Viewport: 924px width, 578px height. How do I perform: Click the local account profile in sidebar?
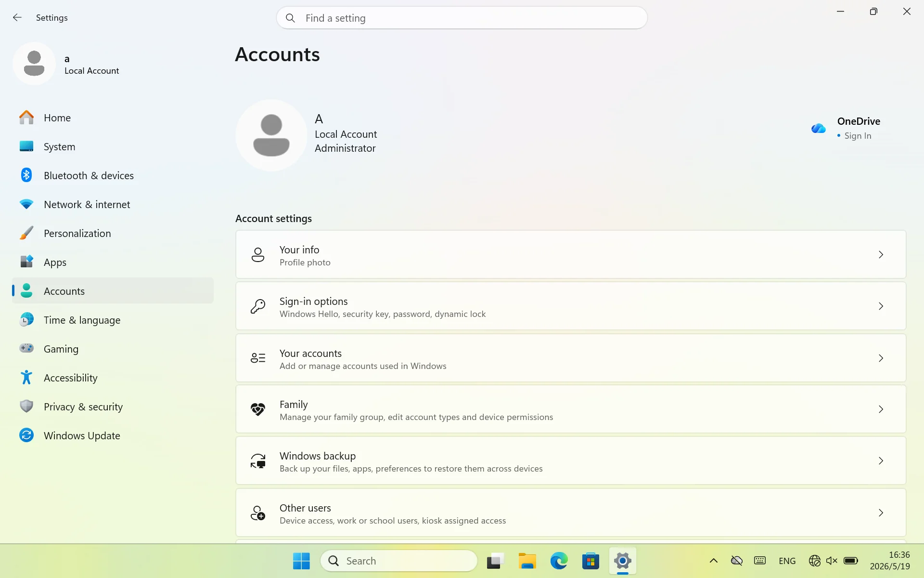(x=67, y=64)
